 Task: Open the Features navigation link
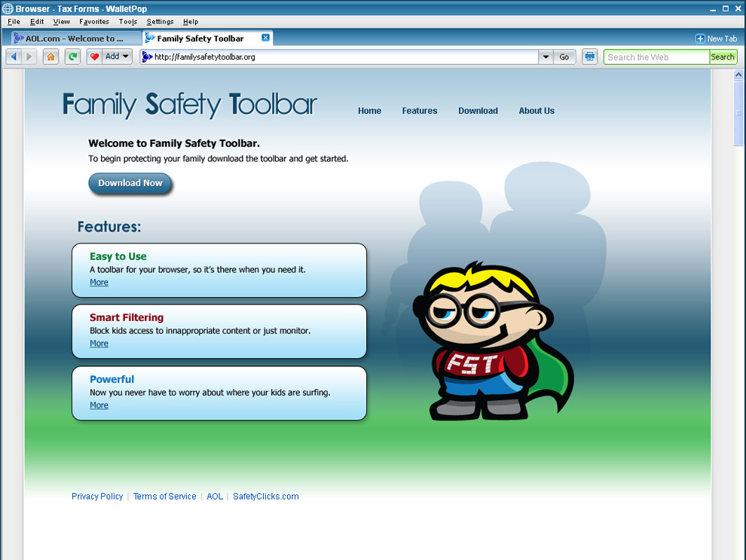click(419, 111)
